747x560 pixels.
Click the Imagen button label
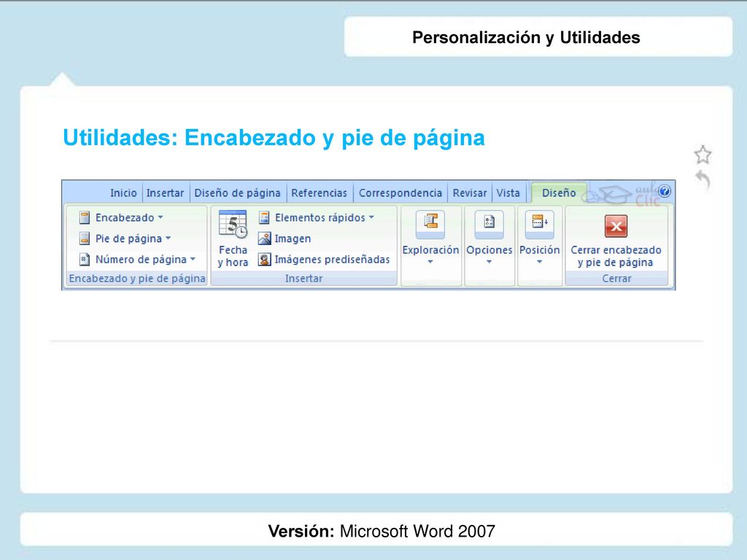293,238
